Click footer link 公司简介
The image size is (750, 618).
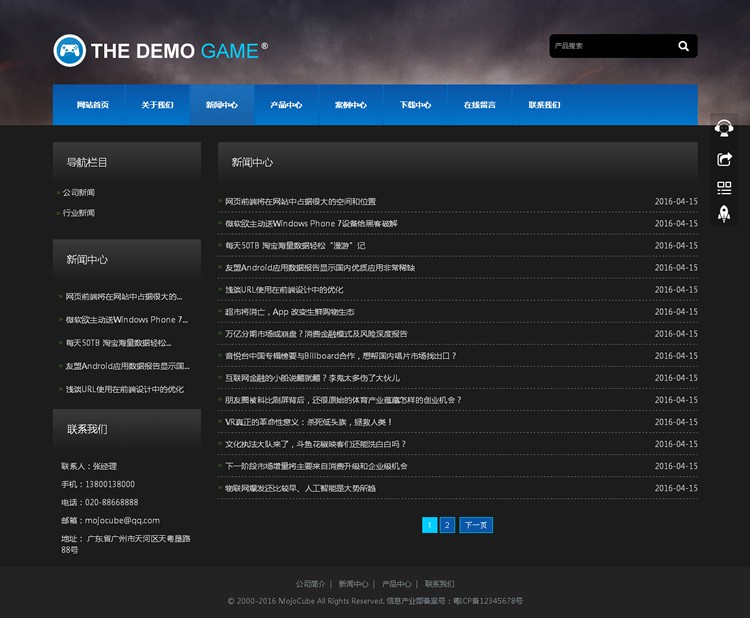pos(310,584)
